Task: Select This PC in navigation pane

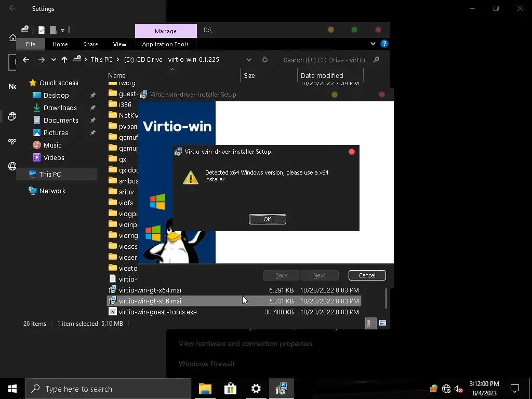Action: tap(50, 175)
